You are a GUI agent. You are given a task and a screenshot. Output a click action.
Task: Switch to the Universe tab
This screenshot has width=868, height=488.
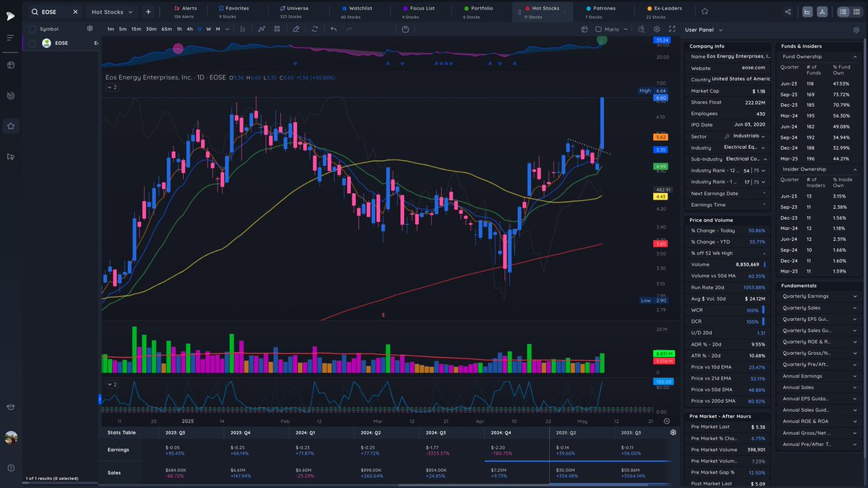[x=293, y=12]
